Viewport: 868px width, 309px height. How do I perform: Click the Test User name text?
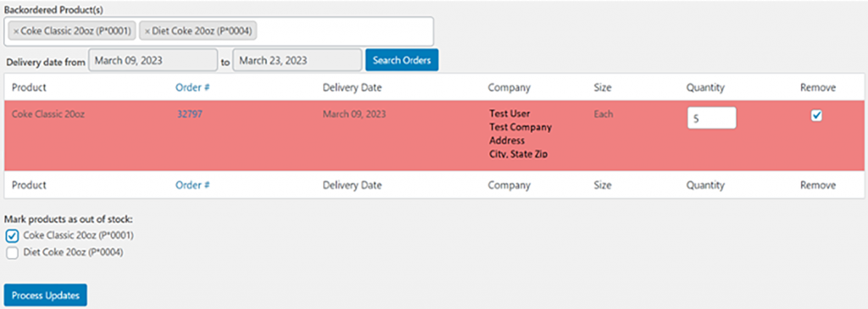pyautogui.click(x=509, y=113)
